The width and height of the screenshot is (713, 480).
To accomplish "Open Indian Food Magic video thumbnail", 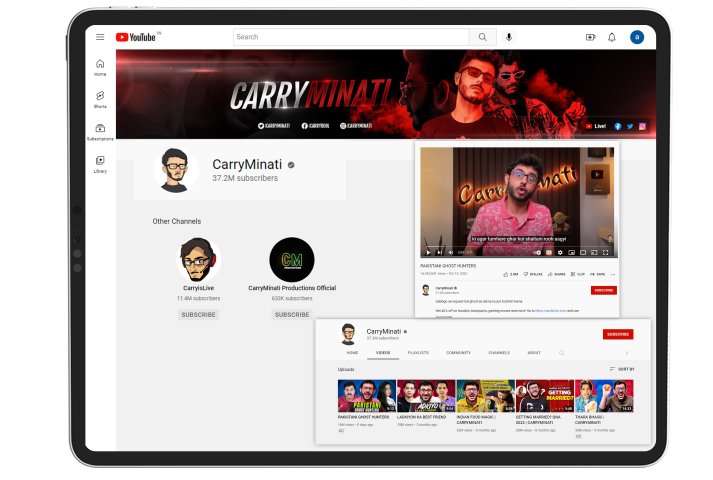I will click(485, 396).
